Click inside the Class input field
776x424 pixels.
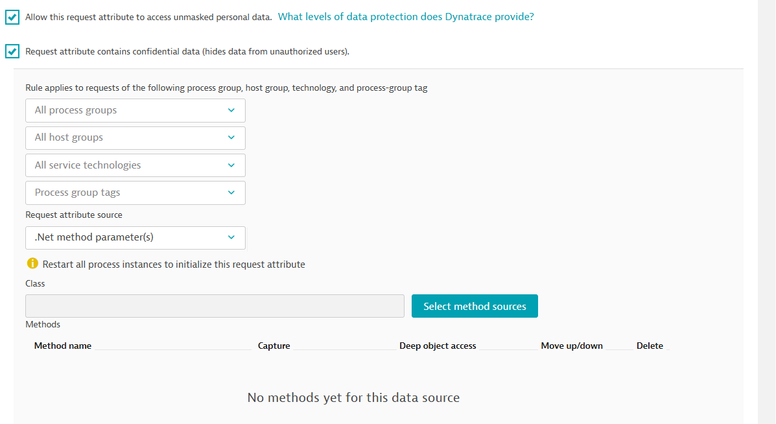point(215,306)
